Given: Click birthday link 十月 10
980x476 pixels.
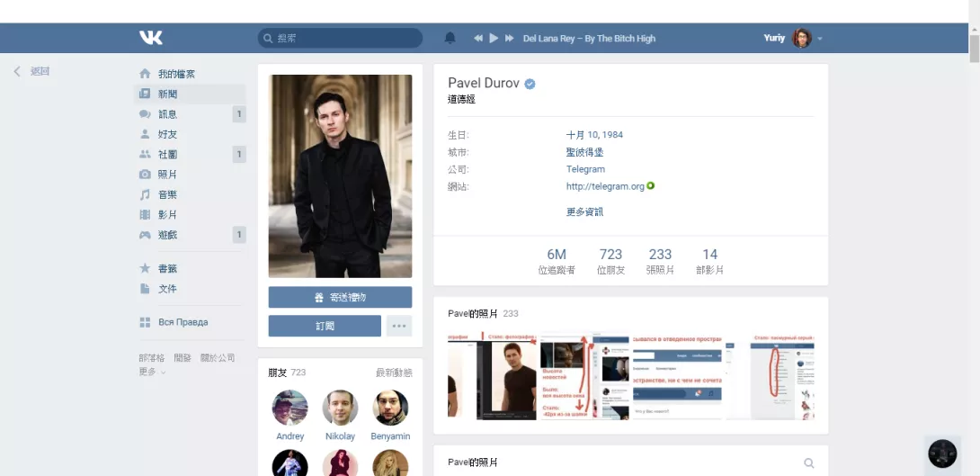Looking at the screenshot, I should (x=575, y=134).
